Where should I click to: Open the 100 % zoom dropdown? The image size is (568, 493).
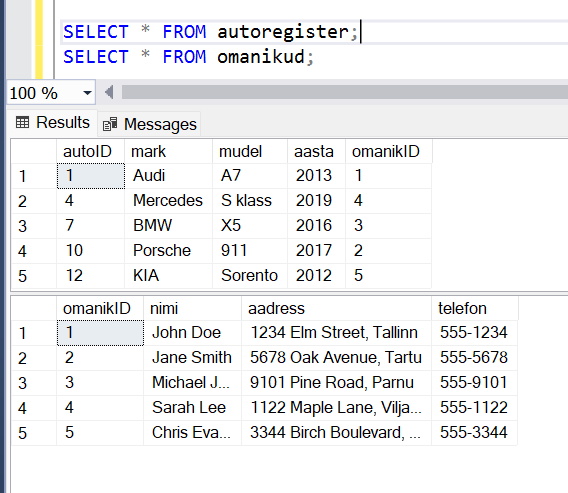87,93
